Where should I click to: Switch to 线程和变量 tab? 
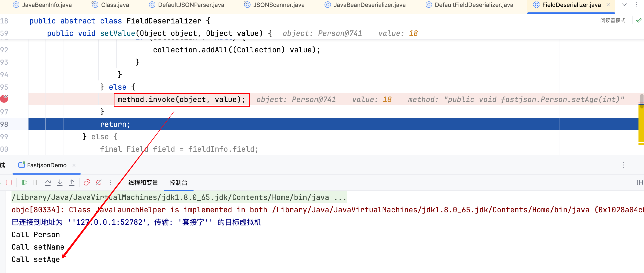(143, 182)
